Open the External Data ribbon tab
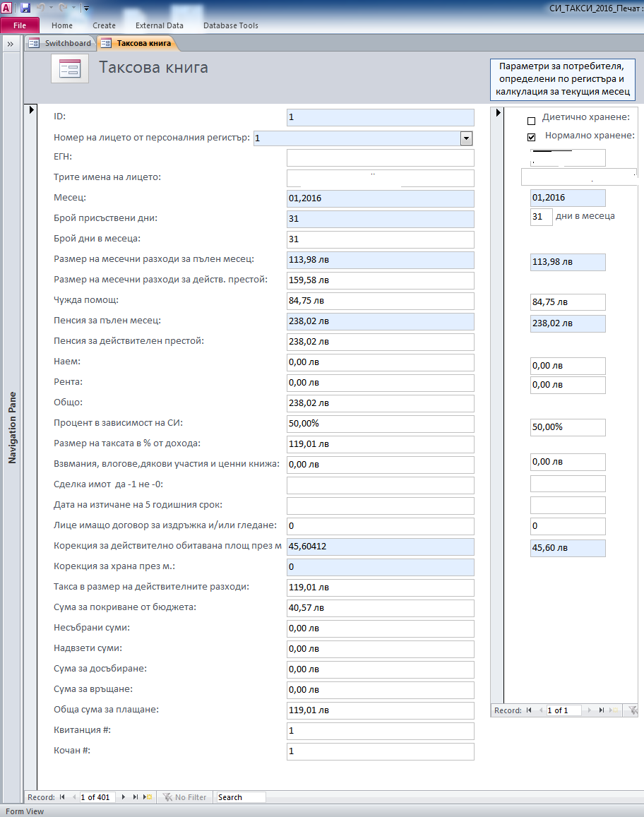 point(159,25)
